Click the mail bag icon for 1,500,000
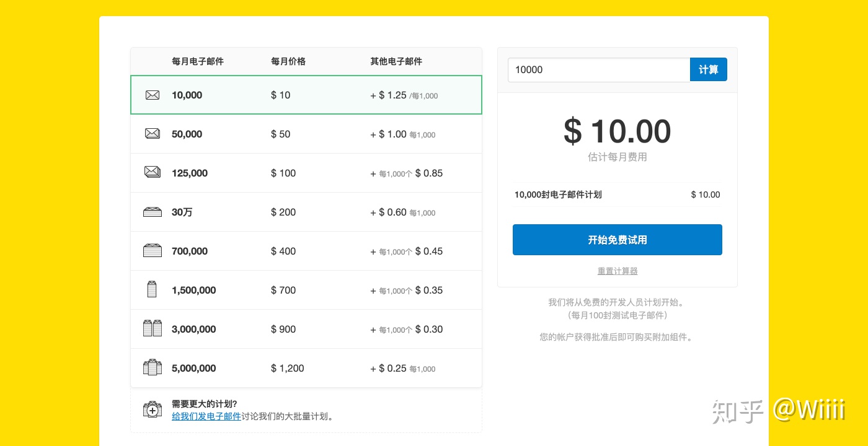Screen dimensions: 868x446 coord(152,289)
